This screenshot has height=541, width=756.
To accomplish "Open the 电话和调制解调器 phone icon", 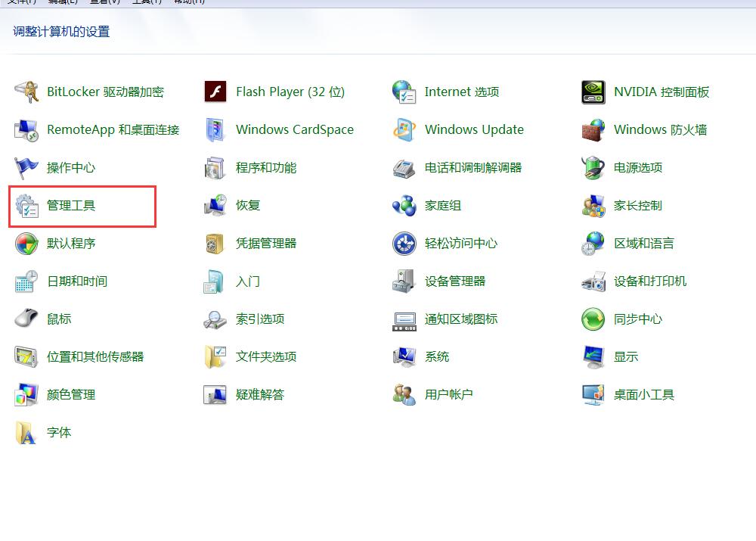I will pos(404,167).
